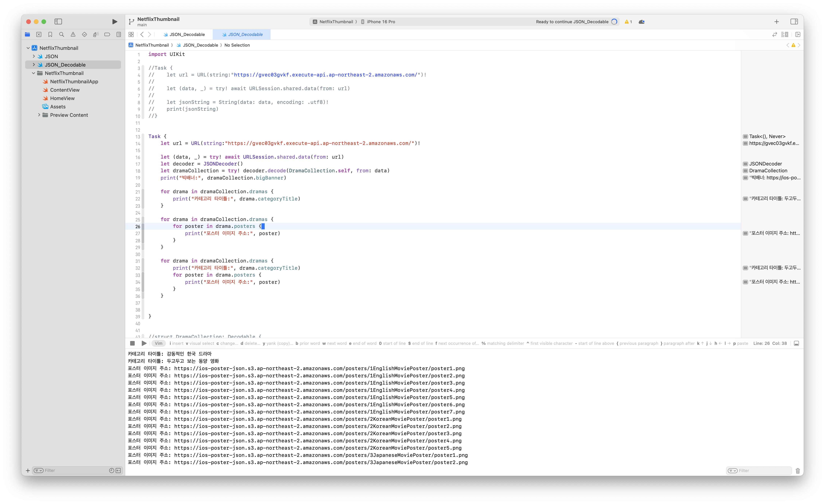Image resolution: width=825 pixels, height=504 pixels.
Task: Select the ContentView file
Action: pyautogui.click(x=65, y=90)
